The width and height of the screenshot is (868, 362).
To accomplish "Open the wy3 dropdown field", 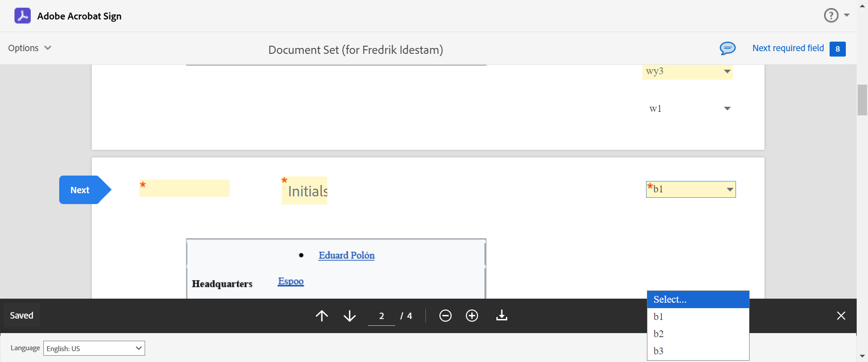I will coord(688,71).
